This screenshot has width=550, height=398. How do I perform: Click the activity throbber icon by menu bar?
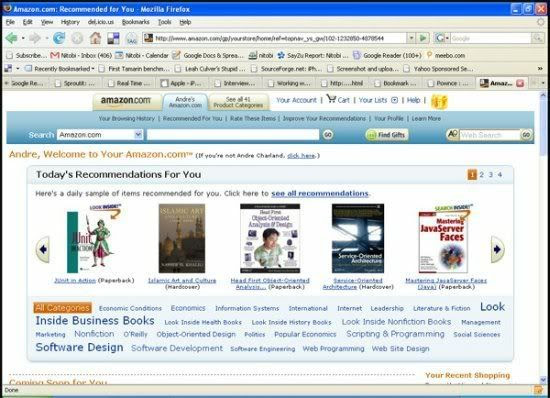tap(541, 22)
